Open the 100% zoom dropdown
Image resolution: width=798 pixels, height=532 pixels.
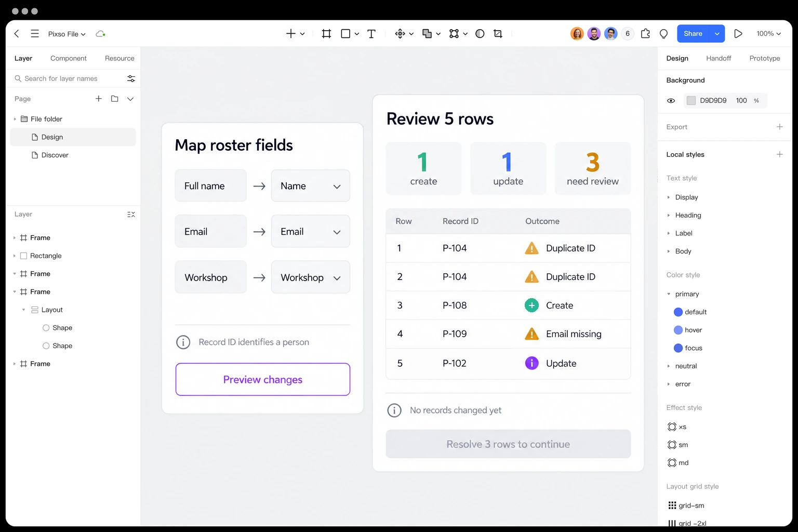pyautogui.click(x=768, y=34)
